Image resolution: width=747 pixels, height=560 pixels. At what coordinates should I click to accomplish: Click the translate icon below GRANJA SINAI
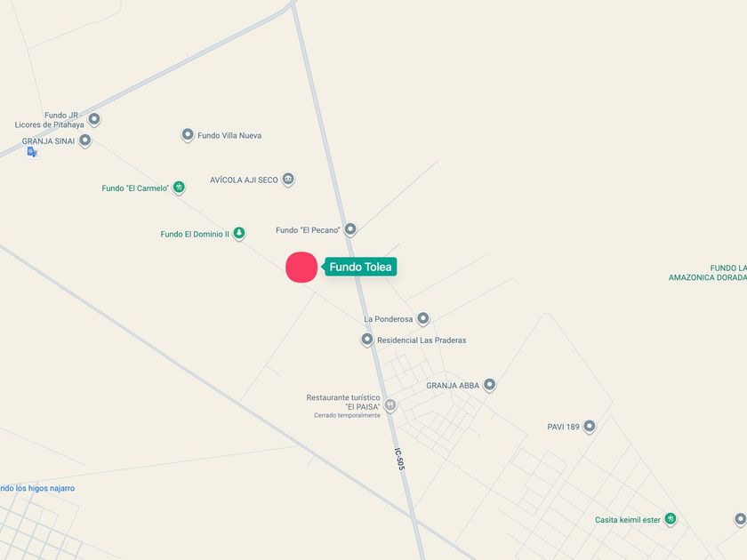click(x=32, y=152)
